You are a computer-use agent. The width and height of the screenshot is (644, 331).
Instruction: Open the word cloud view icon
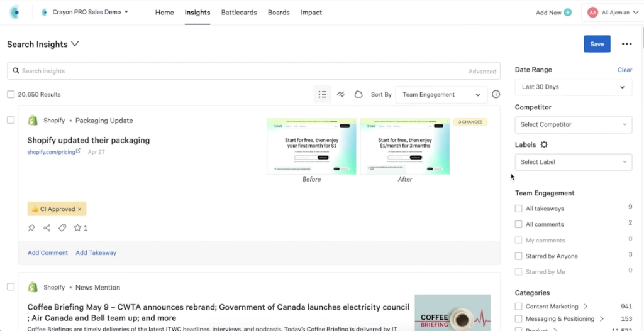[358, 95]
